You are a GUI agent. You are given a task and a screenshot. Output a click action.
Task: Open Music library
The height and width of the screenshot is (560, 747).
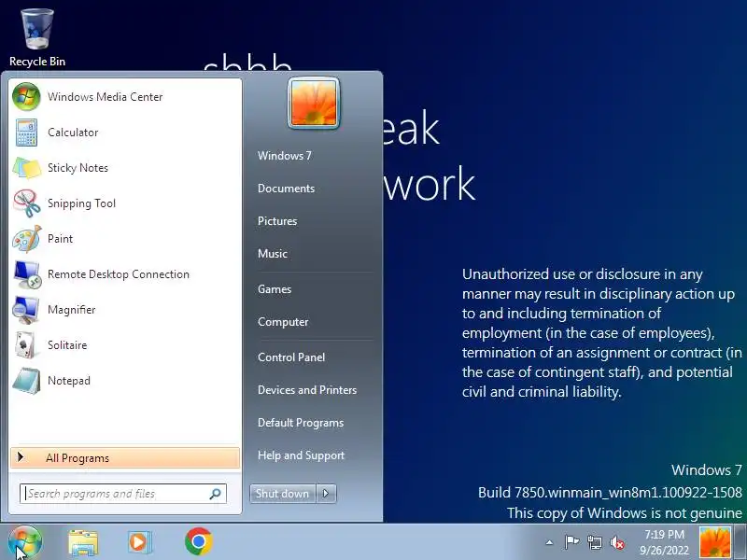pos(273,254)
